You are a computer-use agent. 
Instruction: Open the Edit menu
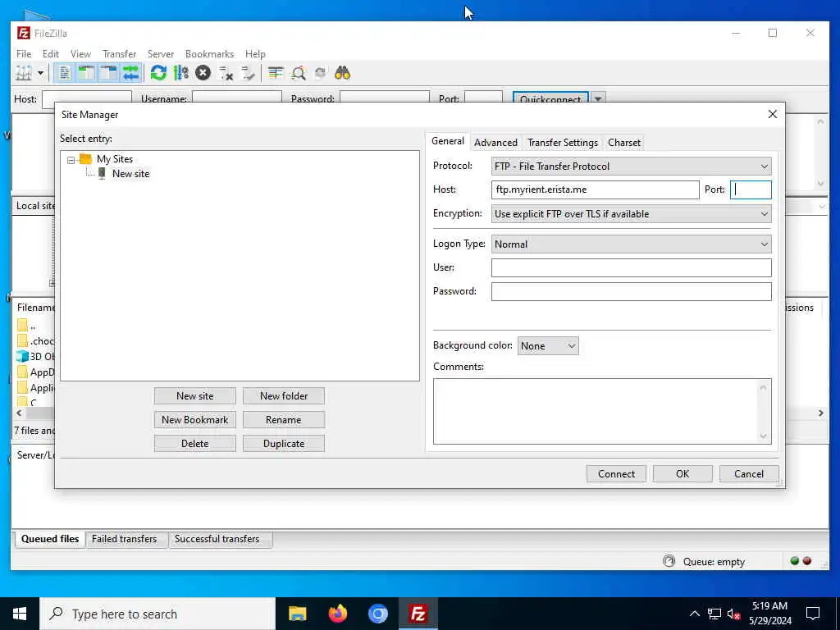pos(50,54)
